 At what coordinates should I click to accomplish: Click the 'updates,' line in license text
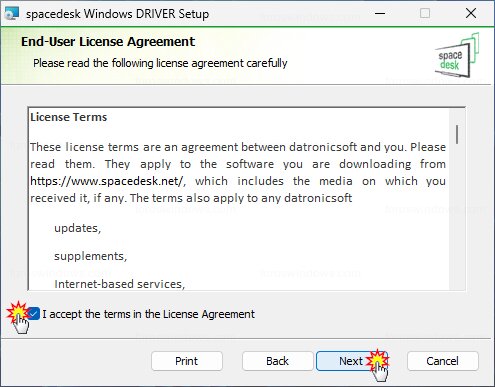click(x=77, y=228)
